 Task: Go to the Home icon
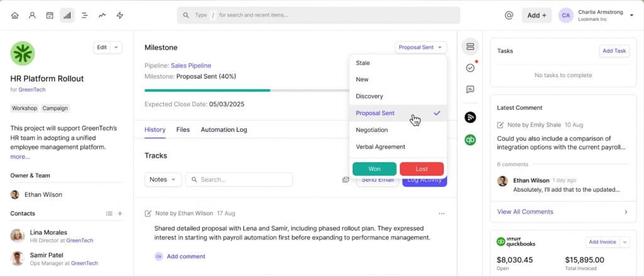tap(15, 15)
